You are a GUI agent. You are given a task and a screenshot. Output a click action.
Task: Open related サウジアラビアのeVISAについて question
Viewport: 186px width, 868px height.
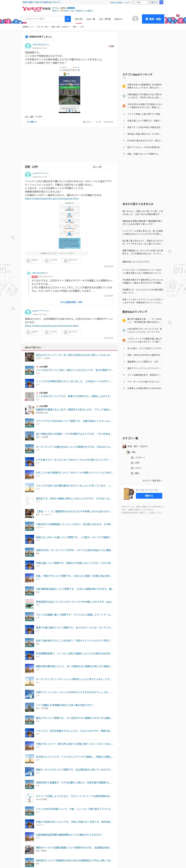74,421
